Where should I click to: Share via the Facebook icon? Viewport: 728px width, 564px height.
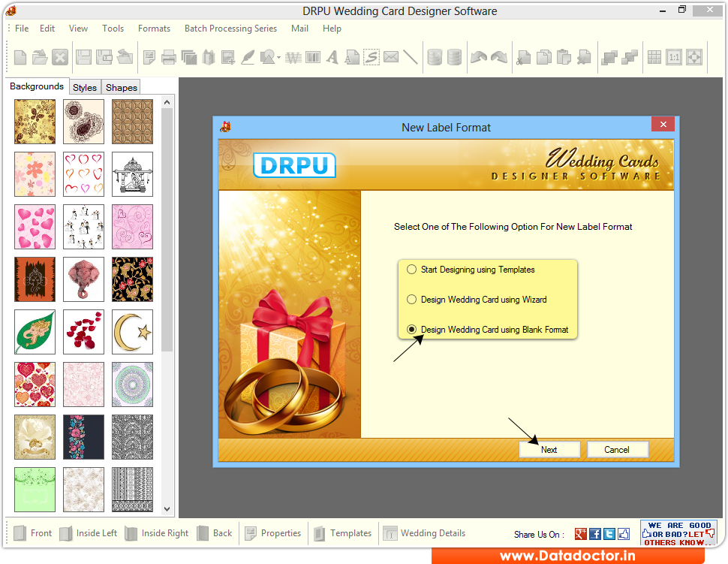point(594,533)
